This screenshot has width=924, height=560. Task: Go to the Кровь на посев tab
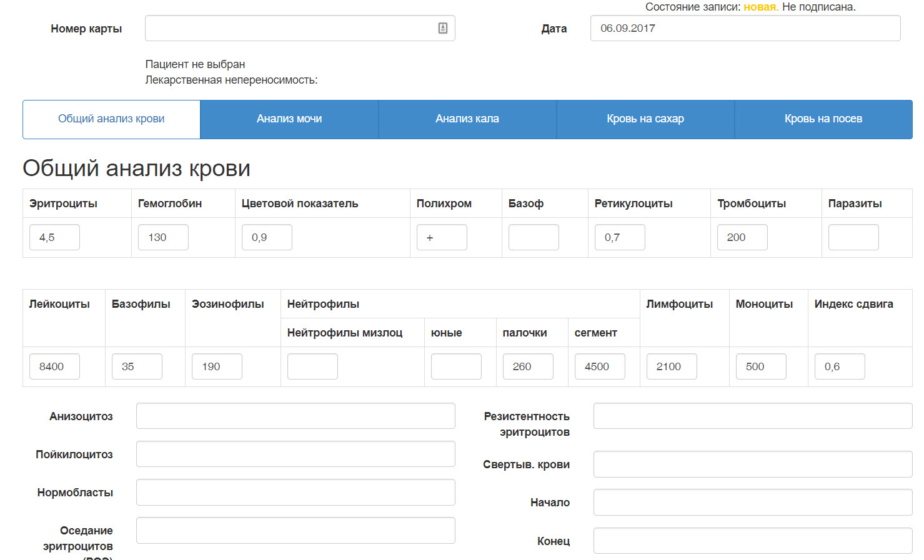click(x=823, y=119)
